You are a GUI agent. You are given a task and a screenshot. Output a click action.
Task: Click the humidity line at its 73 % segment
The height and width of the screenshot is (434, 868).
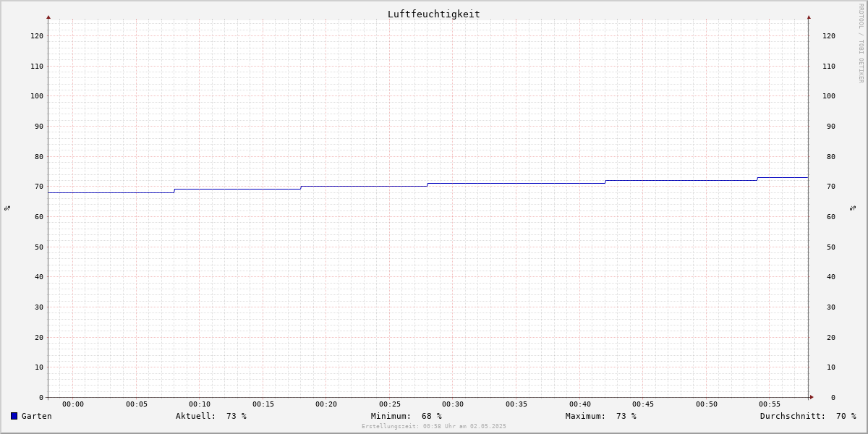[783, 177]
